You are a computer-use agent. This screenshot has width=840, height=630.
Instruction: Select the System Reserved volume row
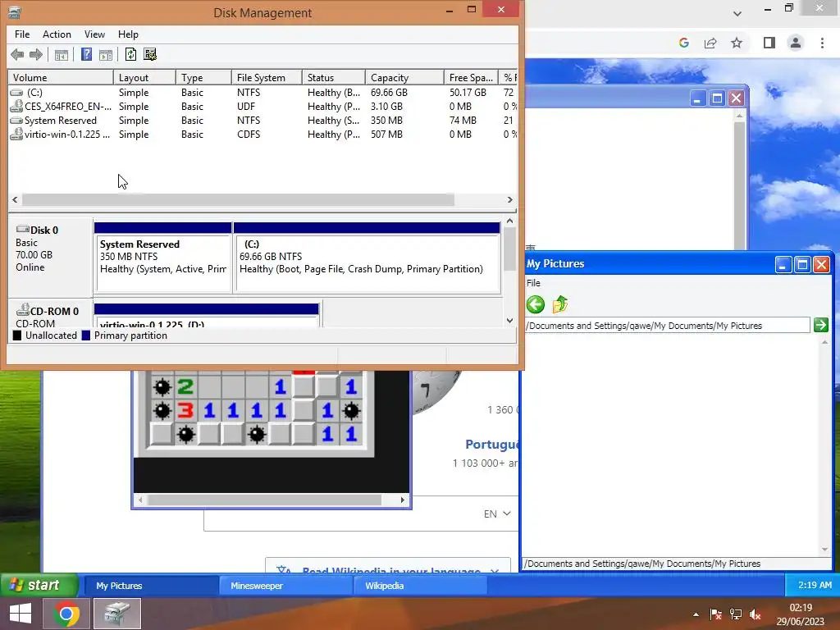pos(262,121)
